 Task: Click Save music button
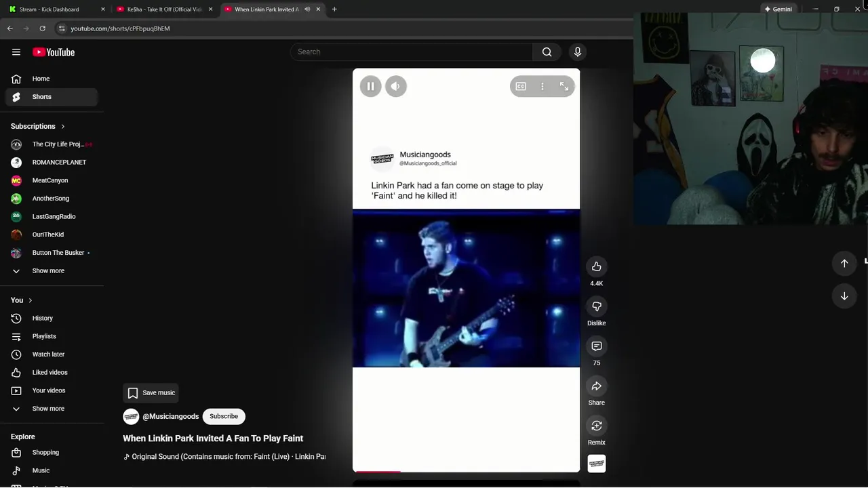151,393
